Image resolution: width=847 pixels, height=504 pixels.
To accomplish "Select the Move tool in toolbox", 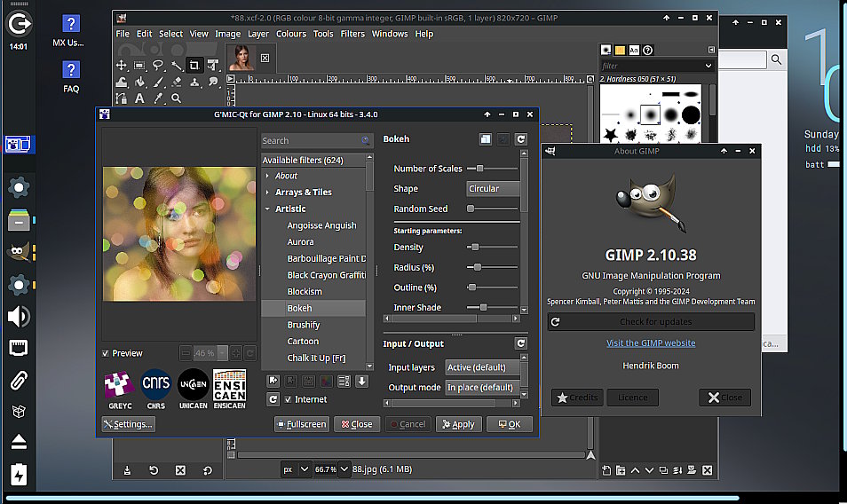I will click(122, 65).
